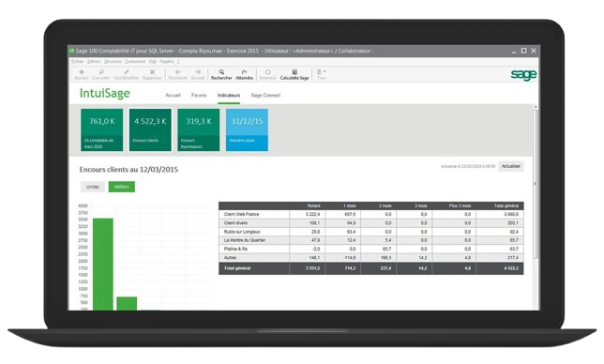Image resolution: width=604 pixels, height=364 pixels.
Task: Select the 4 522,3 K Encours clients tile
Action: (150, 129)
